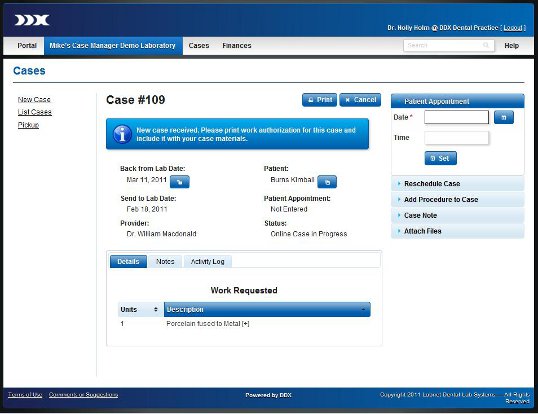Open the Activity Log tab
This screenshot has height=414, width=538.
[x=208, y=261]
